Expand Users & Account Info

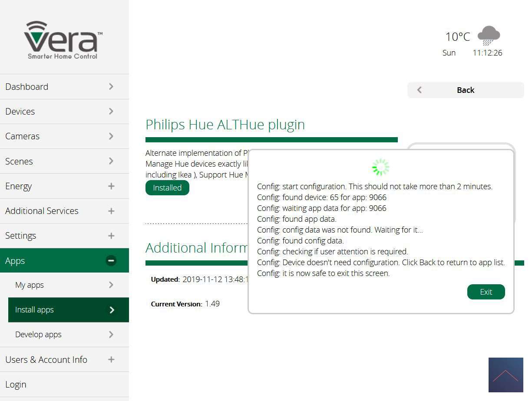111,359
